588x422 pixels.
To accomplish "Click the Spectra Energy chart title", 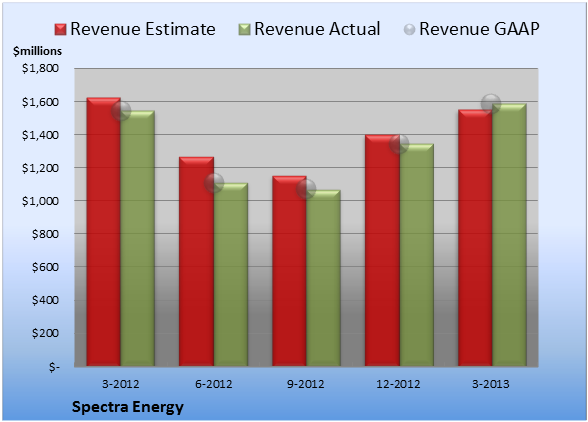I will [128, 407].
